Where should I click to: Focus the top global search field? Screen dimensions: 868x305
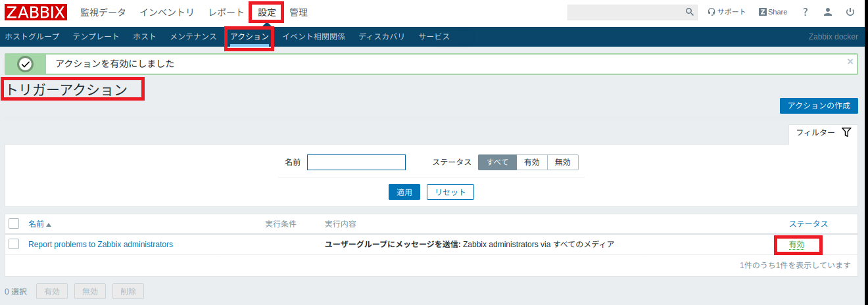pos(625,12)
